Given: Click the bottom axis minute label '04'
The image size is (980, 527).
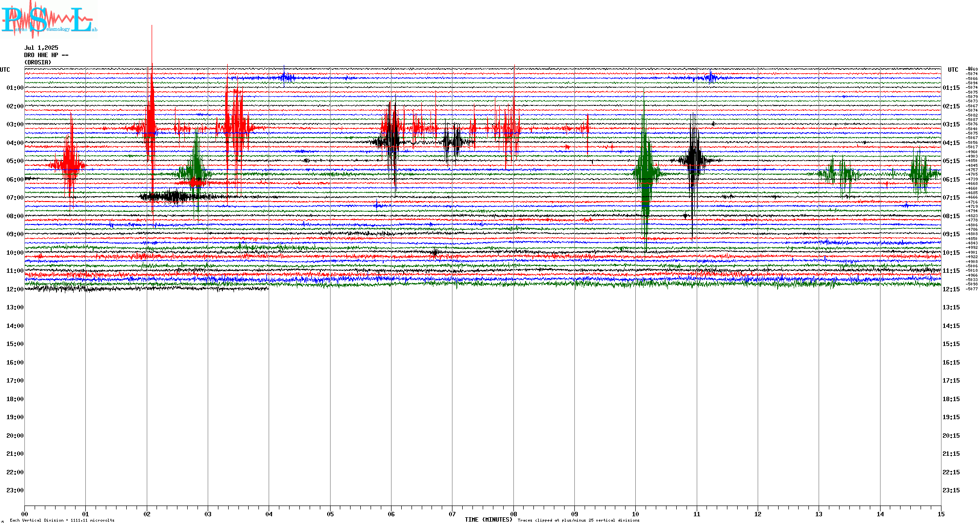Looking at the screenshot, I should pyautogui.click(x=269, y=514).
